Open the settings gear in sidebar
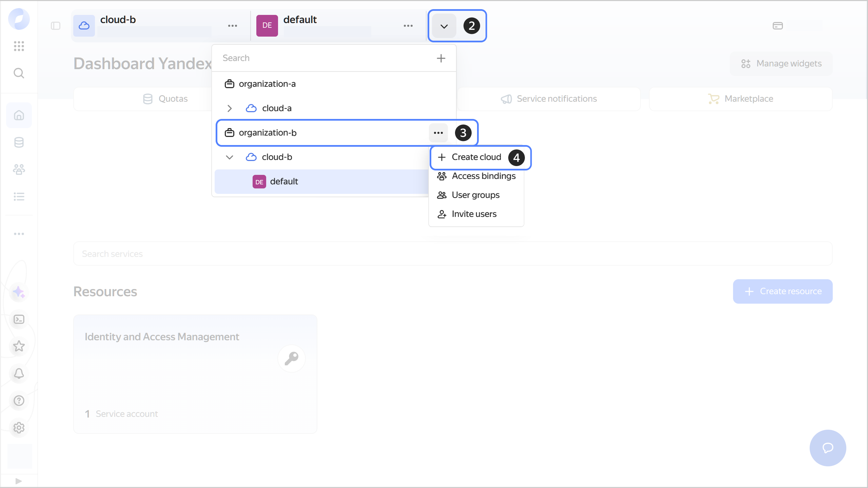Image resolution: width=868 pixels, height=488 pixels. coord(19,428)
